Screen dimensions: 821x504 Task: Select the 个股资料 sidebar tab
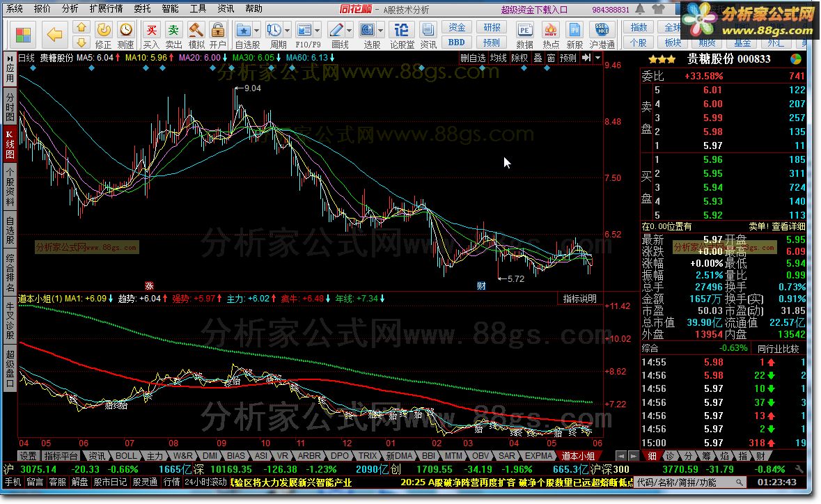10,187
